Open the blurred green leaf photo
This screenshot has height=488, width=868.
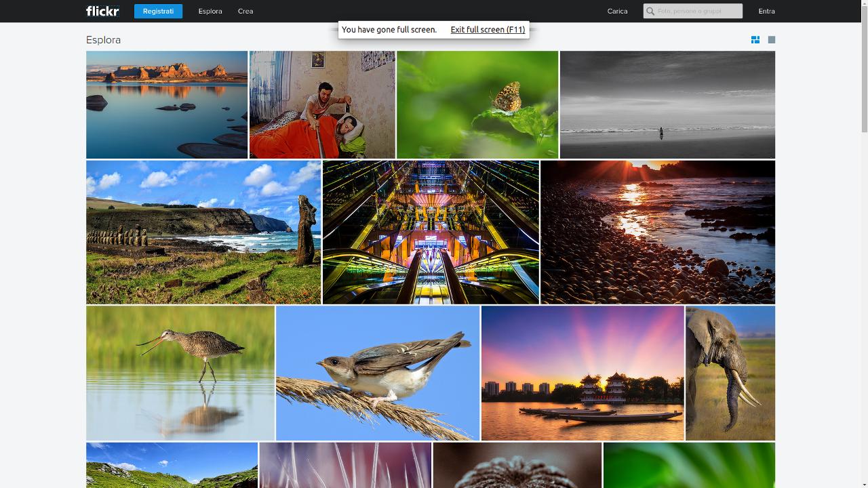tap(689, 466)
